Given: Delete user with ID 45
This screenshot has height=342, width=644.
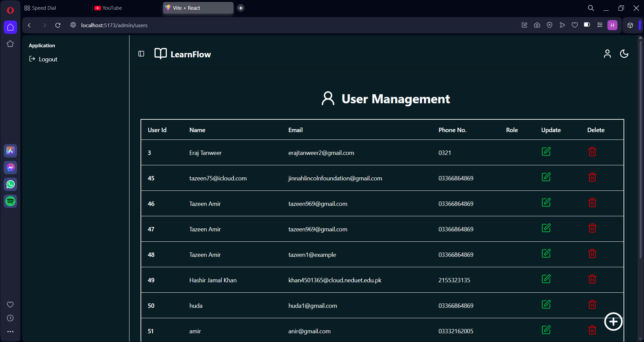Looking at the screenshot, I should (592, 177).
